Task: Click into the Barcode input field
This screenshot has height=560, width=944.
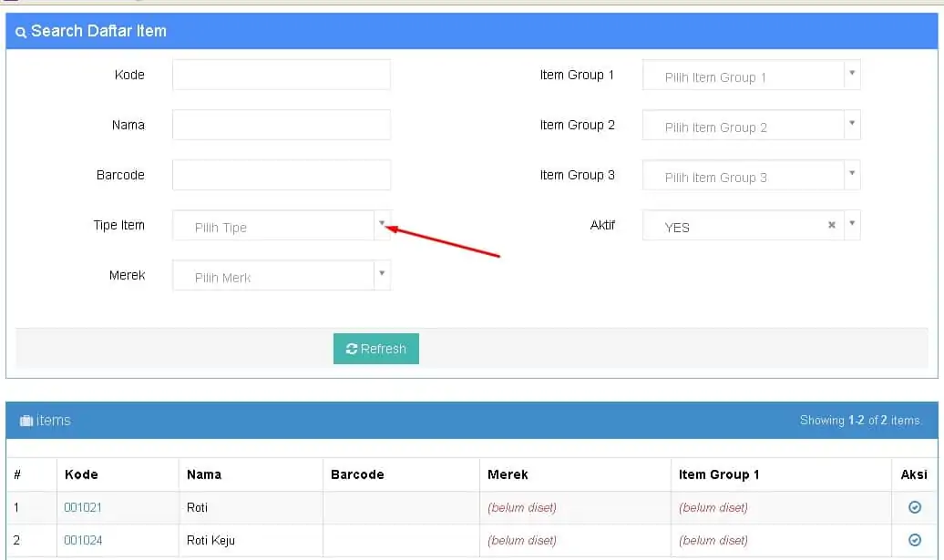Action: click(281, 175)
